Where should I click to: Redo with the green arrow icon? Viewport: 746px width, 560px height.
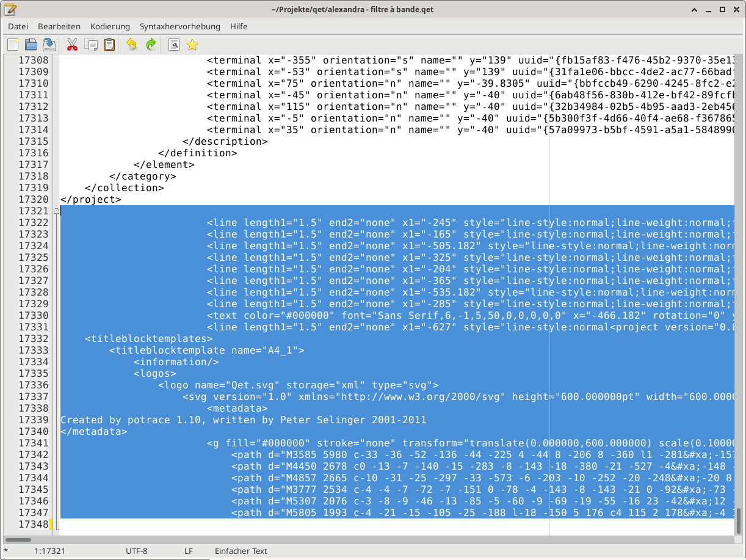[151, 45]
